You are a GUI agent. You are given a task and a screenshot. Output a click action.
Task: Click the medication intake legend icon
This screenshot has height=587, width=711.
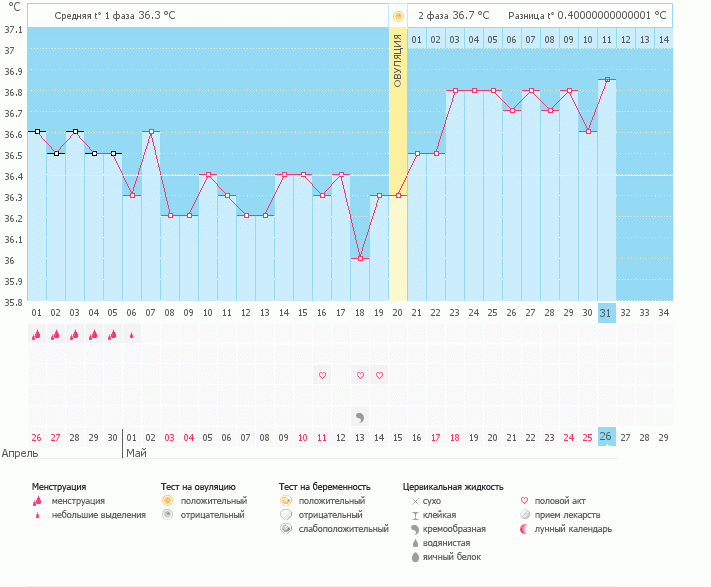tap(526, 515)
